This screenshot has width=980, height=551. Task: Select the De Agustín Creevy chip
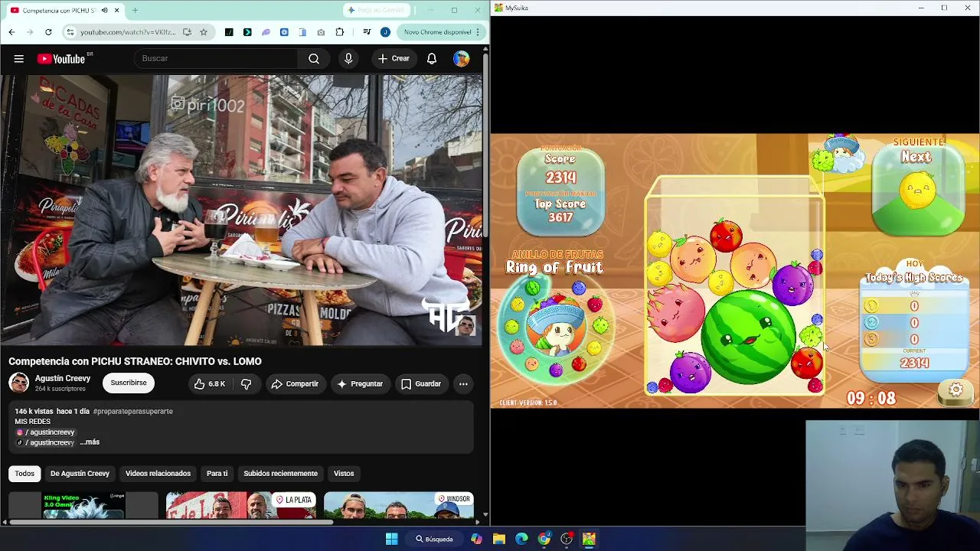point(80,474)
